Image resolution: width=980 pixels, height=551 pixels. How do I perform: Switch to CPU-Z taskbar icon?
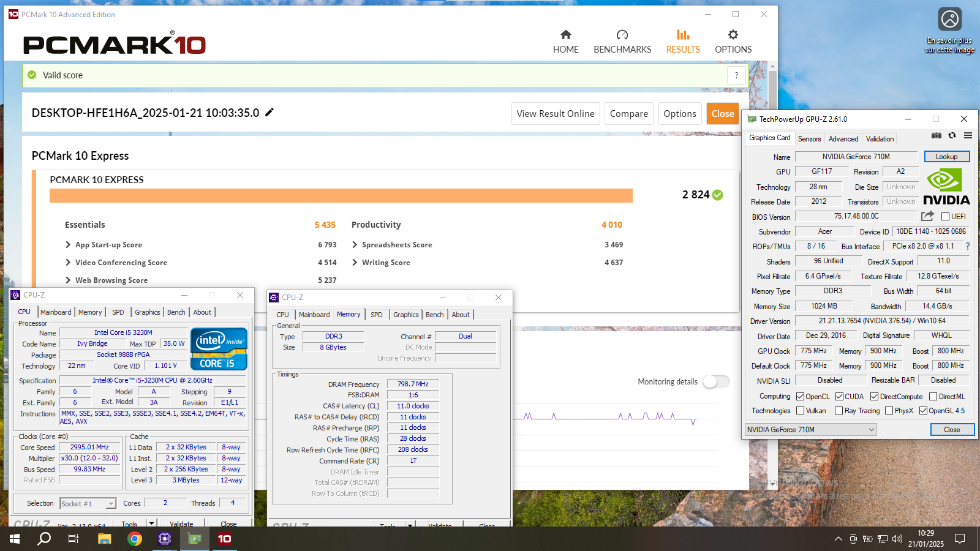(165, 539)
